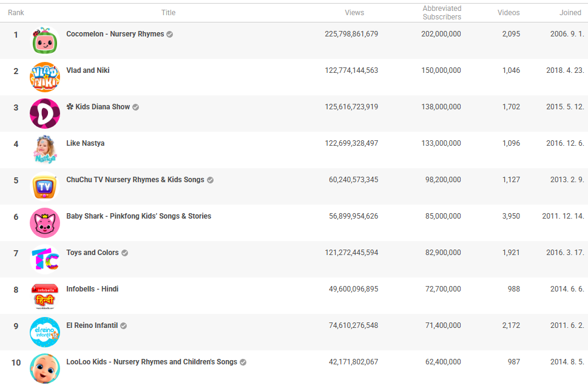The height and width of the screenshot is (385, 588).
Task: Sort by Abbreviated Subscribers column header
Action: (x=442, y=13)
